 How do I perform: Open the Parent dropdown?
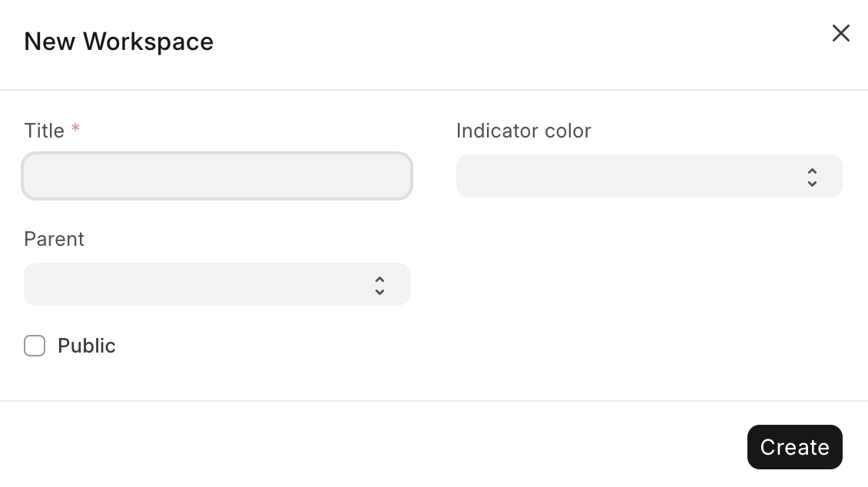point(200,284)
